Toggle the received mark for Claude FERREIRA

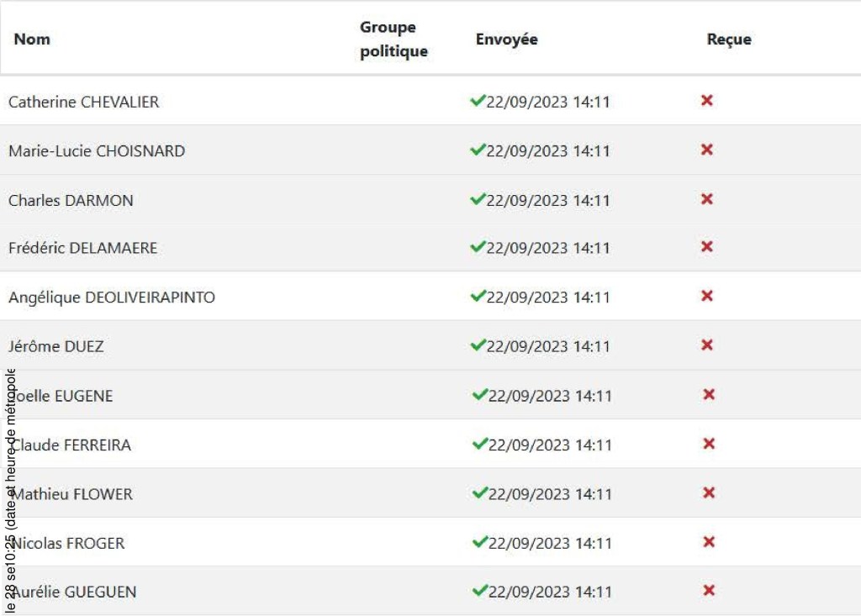(x=706, y=444)
